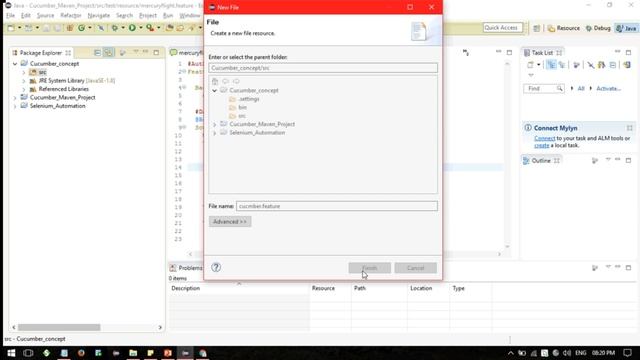Image resolution: width=640 pixels, height=360 pixels.
Task: Click the Cancel button in New File dialog
Action: [416, 268]
